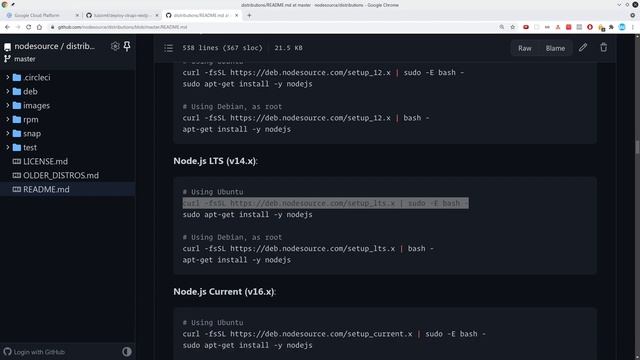
Task: Click the address bar URL
Action: click(x=122, y=27)
